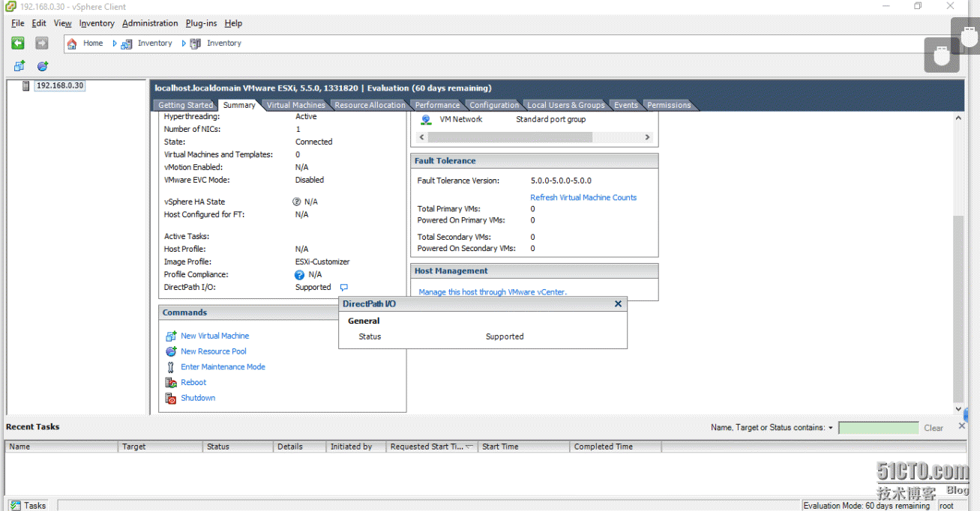
Task: Sort tasks by the Name column header
Action: [x=62, y=447]
